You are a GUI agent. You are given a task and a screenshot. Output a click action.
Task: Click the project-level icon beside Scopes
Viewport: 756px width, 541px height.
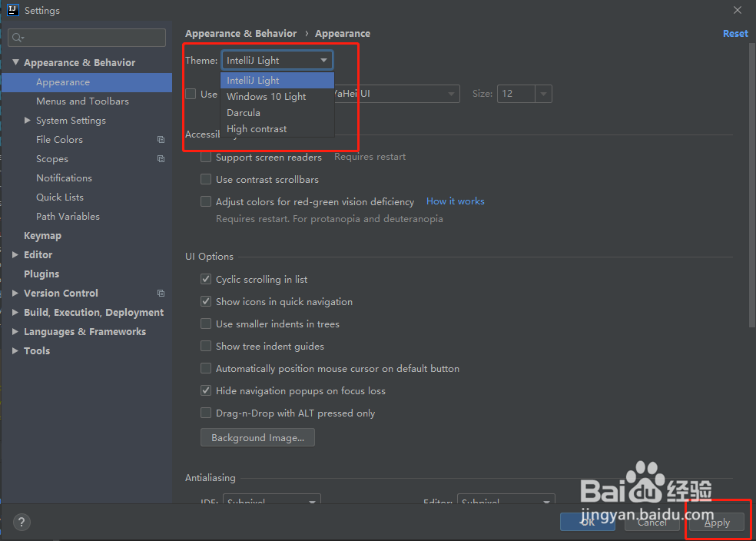161,158
